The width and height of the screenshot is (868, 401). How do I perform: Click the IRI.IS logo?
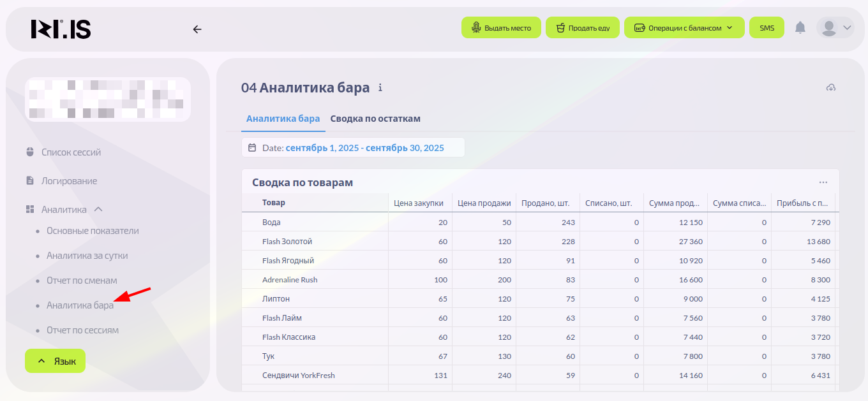(61, 29)
